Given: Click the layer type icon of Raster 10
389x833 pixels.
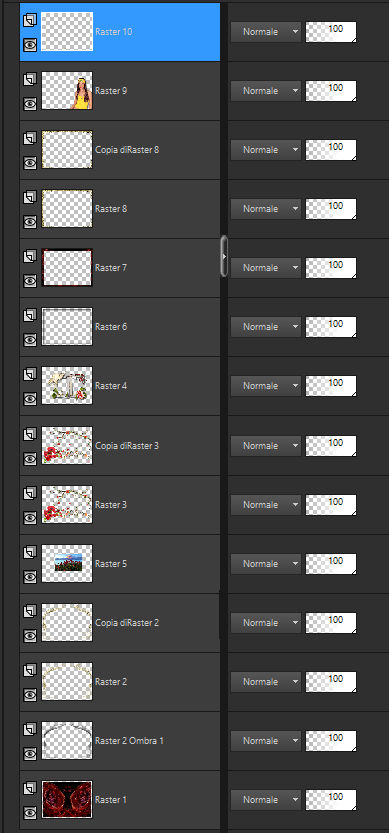Looking at the screenshot, I should 30,20.
